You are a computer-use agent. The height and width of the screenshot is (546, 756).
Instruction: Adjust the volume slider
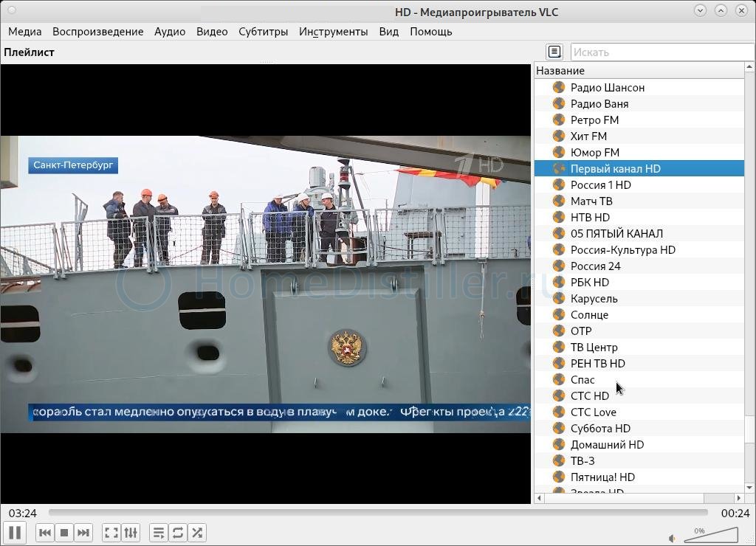(x=711, y=535)
